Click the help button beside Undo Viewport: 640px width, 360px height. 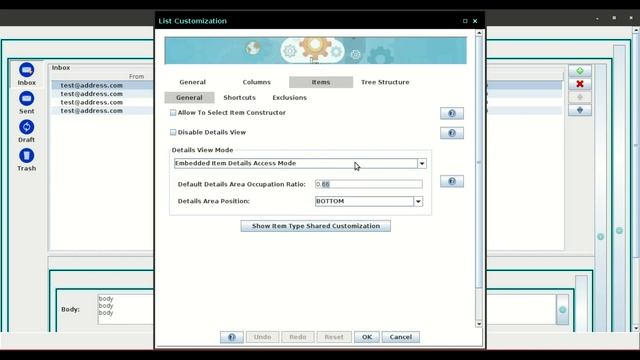[x=232, y=337]
